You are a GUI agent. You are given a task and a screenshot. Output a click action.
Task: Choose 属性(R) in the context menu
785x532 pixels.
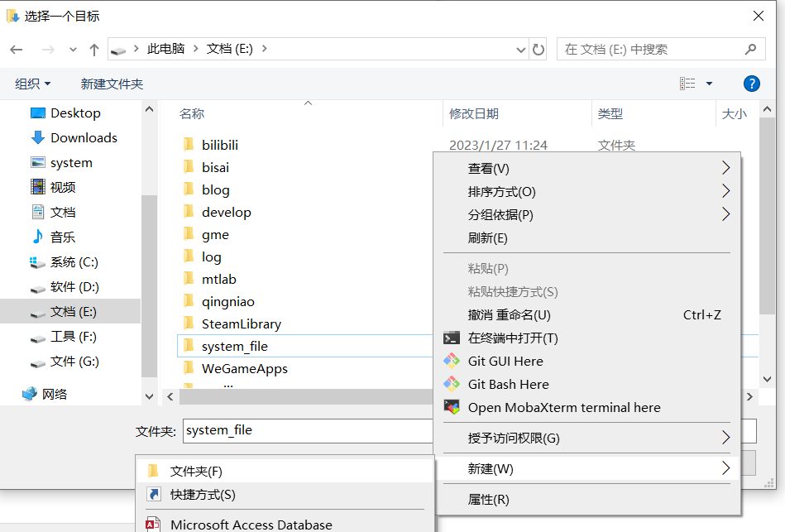(489, 499)
